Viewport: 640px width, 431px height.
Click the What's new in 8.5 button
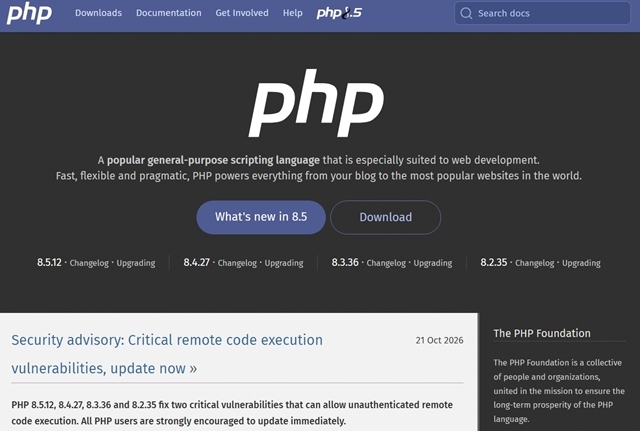261,217
